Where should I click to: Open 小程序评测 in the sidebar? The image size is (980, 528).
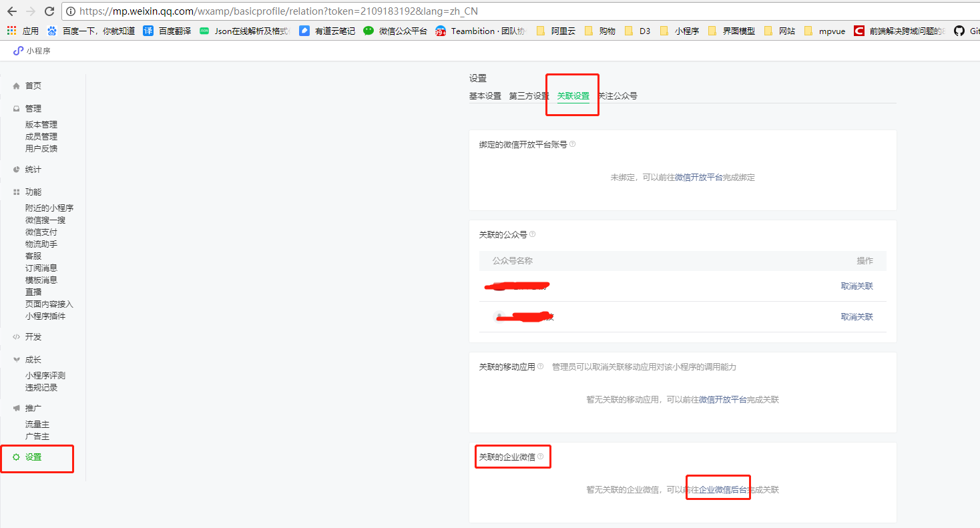pyautogui.click(x=45, y=376)
